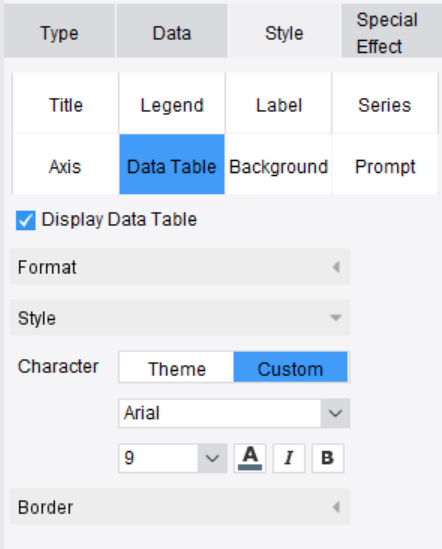This screenshot has width=442, height=549.
Task: Collapse the Style section
Action: [180, 318]
